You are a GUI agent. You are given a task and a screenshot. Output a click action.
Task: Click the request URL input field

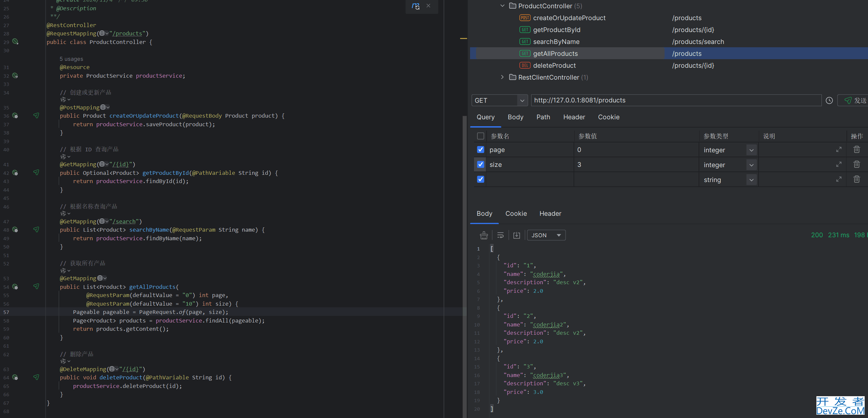pyautogui.click(x=676, y=100)
